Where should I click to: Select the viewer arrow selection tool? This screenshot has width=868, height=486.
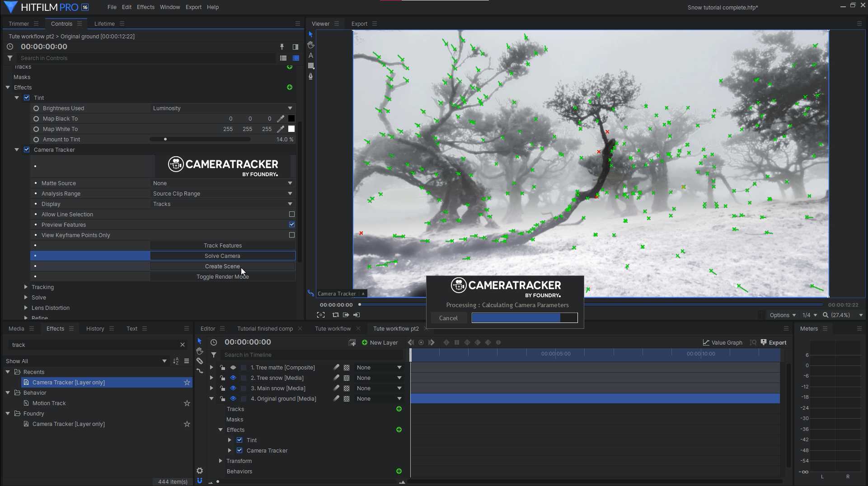click(x=310, y=34)
